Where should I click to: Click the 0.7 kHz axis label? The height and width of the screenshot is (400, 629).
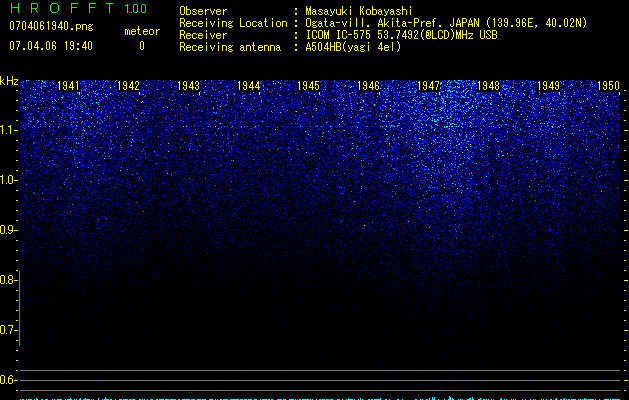(x=8, y=330)
